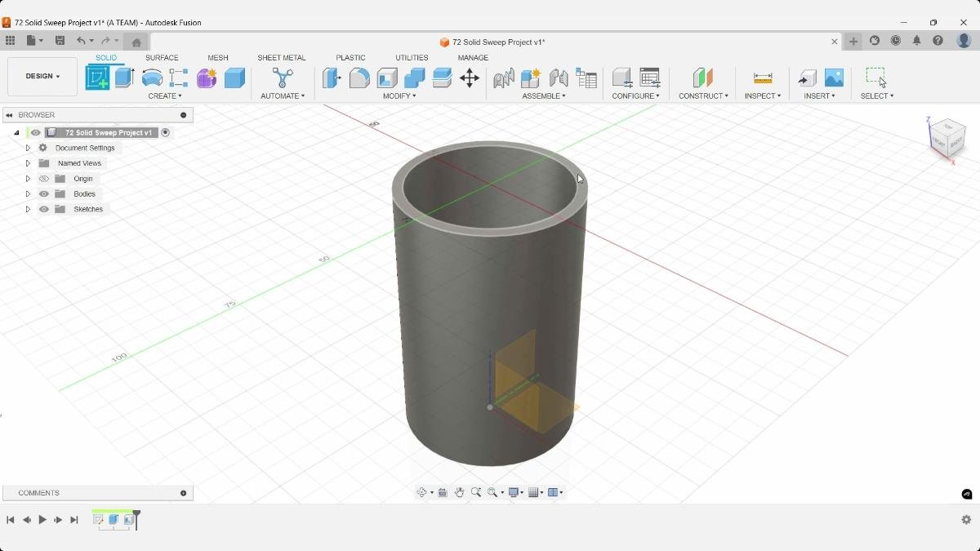
Task: Open the notifications bell
Action: (x=916, y=41)
